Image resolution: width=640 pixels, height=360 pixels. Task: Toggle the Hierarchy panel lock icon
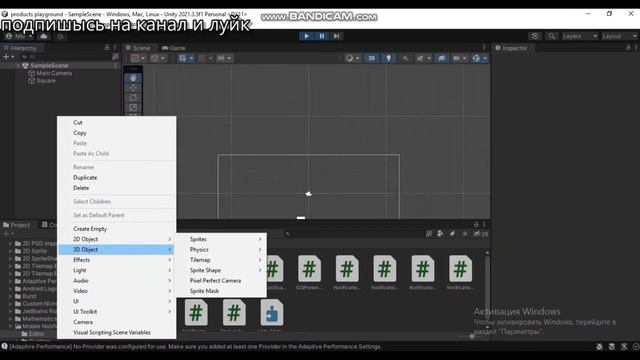107,48
